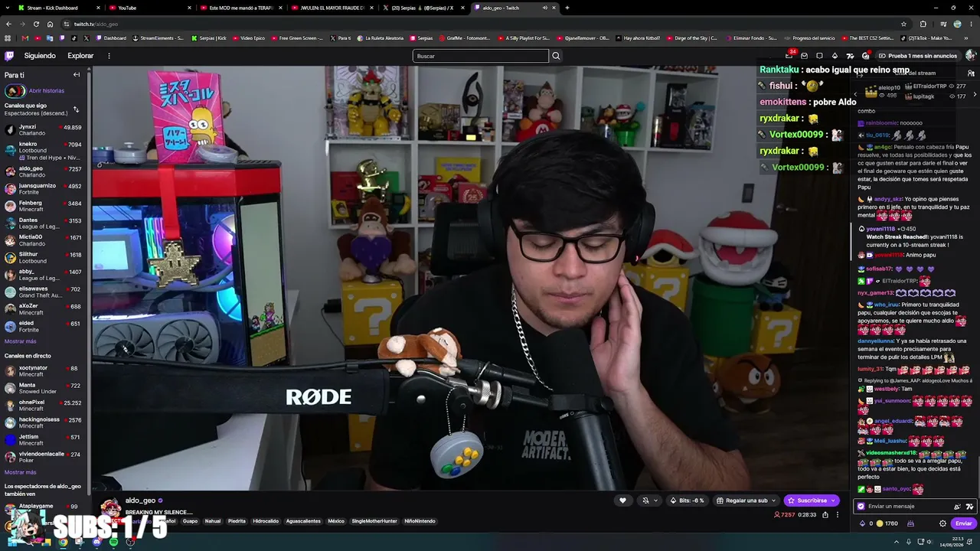Focus the Buscar search field
Screen dimensions: 980x551
pos(481,56)
